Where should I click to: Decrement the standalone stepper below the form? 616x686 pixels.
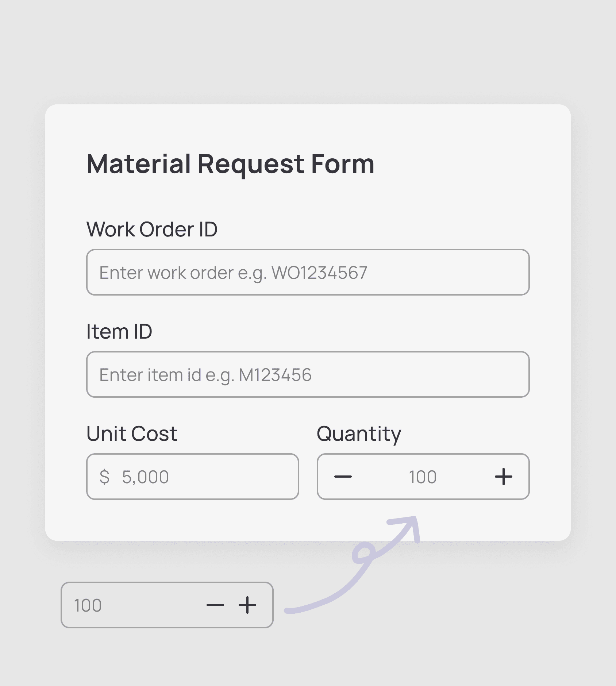click(216, 605)
